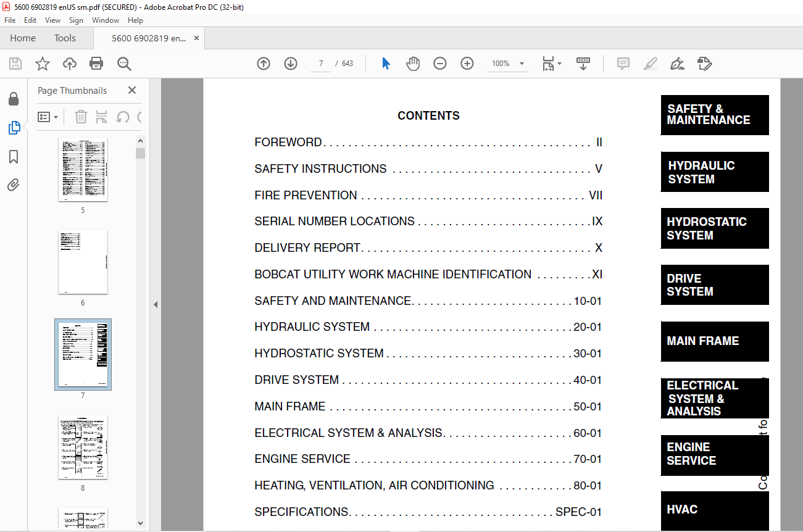Open the FIRE PREVENTION contents entry
This screenshot has height=532, width=803.
pos(428,196)
